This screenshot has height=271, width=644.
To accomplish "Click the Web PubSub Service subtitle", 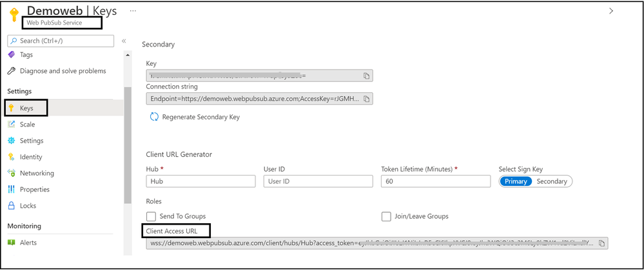I will [x=54, y=23].
